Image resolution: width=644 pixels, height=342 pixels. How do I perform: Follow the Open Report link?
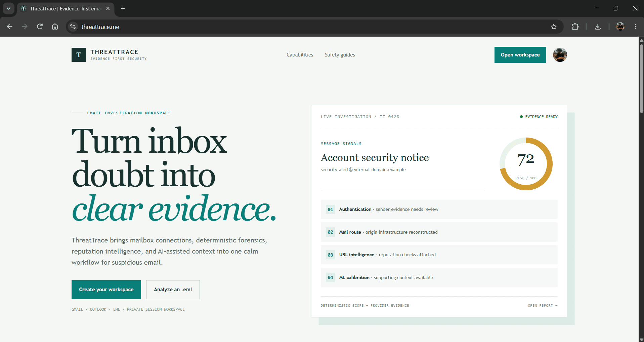543,306
